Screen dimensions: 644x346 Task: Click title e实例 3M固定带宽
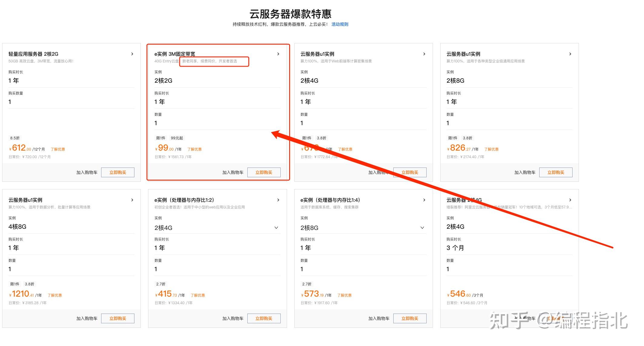pyautogui.click(x=175, y=54)
